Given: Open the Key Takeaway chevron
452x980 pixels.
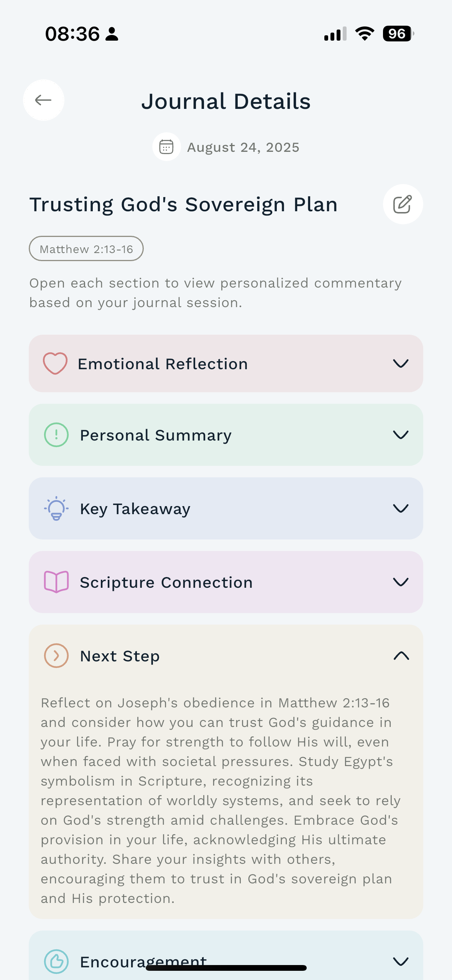Looking at the screenshot, I should point(401,508).
